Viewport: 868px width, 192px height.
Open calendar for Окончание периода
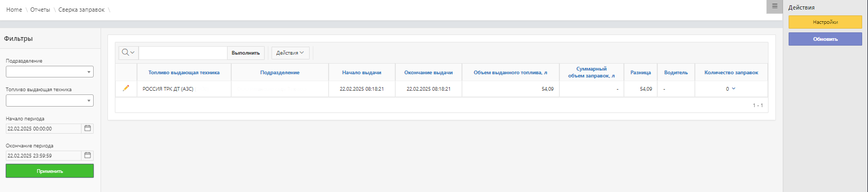pos(88,155)
